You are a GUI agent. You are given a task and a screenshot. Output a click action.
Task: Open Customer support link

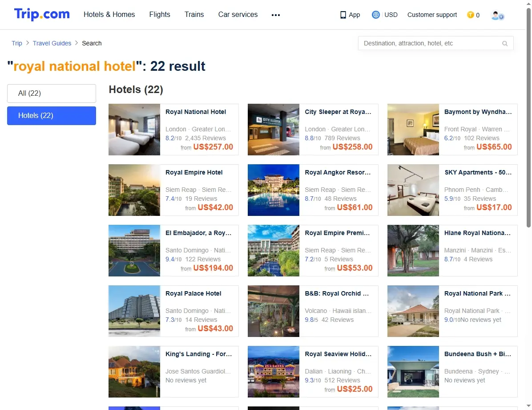click(432, 15)
